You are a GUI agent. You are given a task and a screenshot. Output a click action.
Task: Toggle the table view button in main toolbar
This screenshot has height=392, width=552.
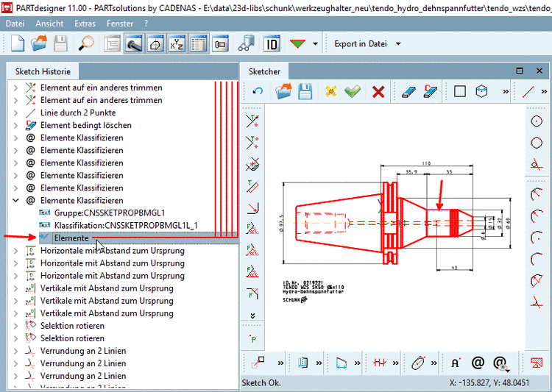coord(198,44)
